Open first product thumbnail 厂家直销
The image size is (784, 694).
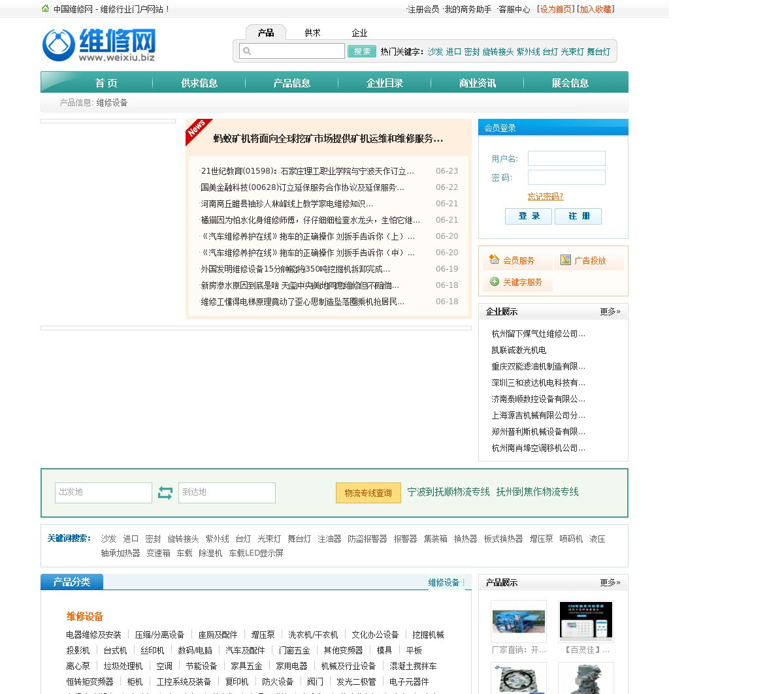click(519, 622)
